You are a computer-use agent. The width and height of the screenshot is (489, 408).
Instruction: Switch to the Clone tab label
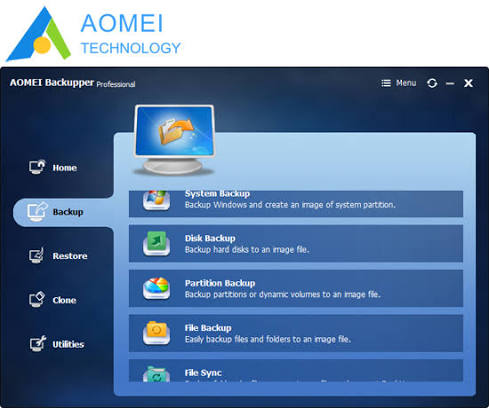pyautogui.click(x=64, y=300)
